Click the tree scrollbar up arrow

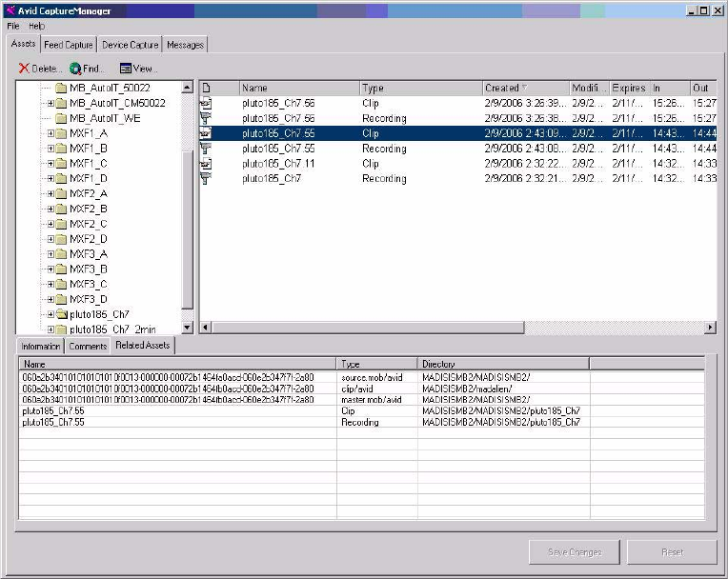click(x=187, y=88)
